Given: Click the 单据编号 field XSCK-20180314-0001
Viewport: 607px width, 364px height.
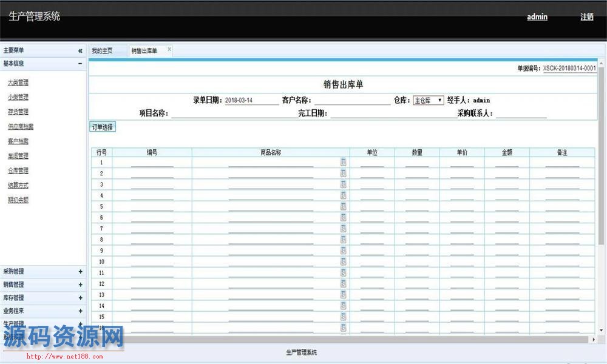Looking at the screenshot, I should tap(569, 68).
